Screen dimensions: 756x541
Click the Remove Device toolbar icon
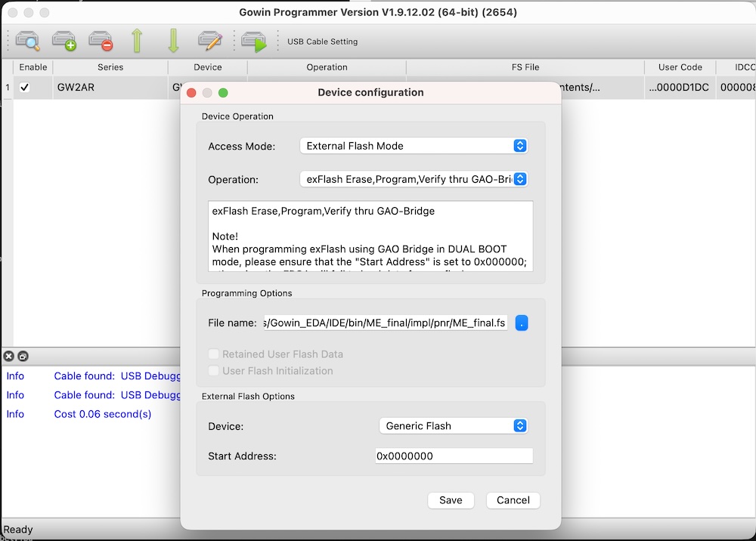click(101, 41)
